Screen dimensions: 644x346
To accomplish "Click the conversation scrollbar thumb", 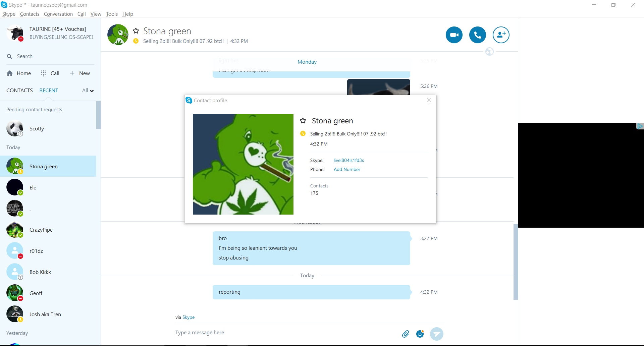I will [516, 262].
